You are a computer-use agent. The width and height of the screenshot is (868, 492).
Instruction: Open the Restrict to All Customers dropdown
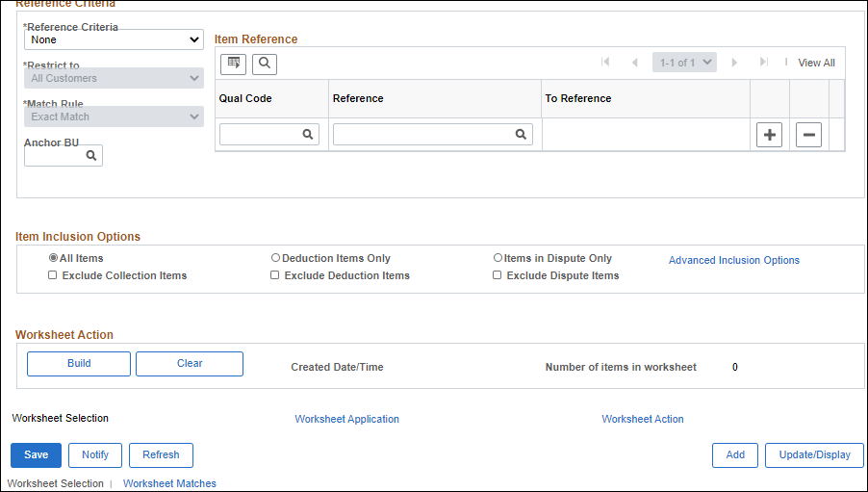(x=115, y=78)
